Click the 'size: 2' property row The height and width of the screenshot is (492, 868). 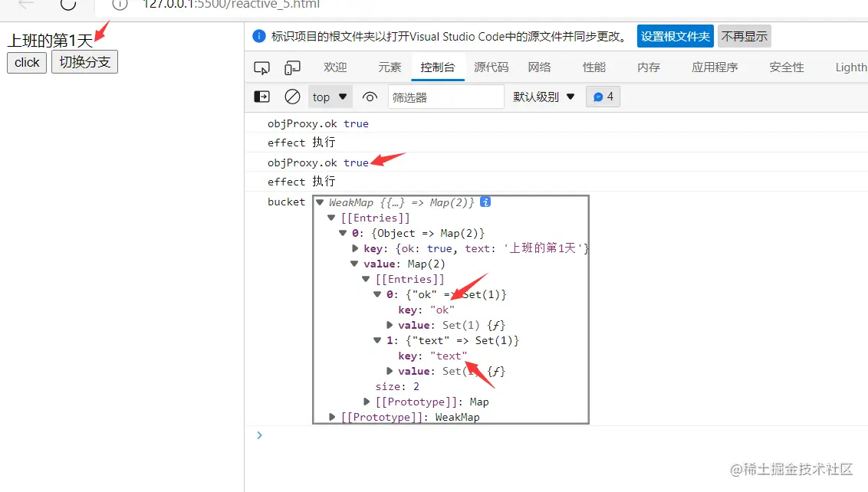[397, 386]
